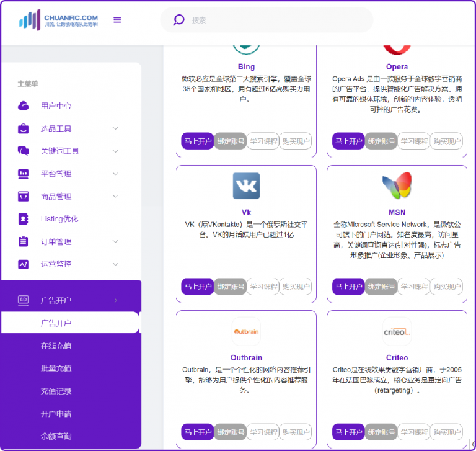The width and height of the screenshot is (476, 451).
Task: Click 绑定账号 on Vk card
Action: (230, 287)
